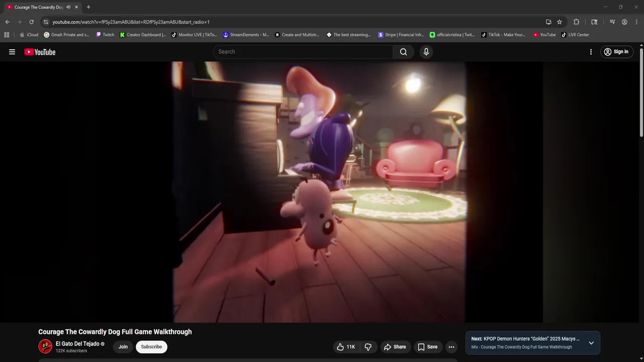
Task: Open a new tab with plus button
Action: coord(89,7)
